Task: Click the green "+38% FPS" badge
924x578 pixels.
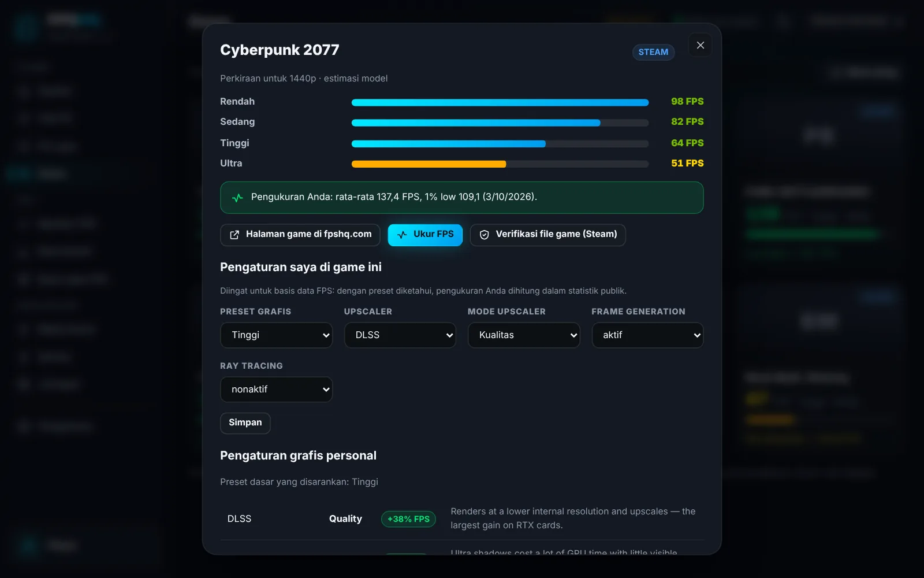Action: pos(408,519)
